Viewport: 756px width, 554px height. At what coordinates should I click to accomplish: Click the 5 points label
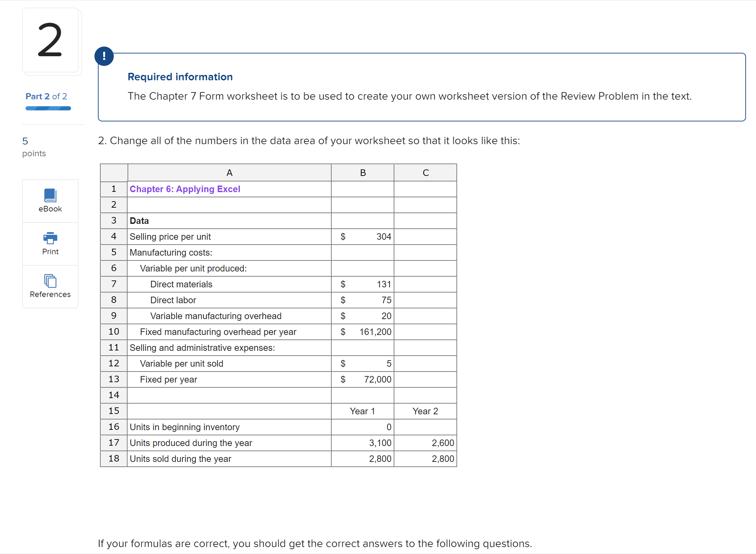[34, 147]
